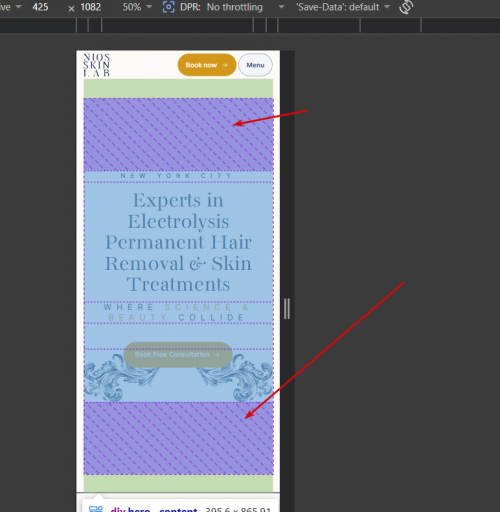
Task: Open the site Menu button
Action: [255, 65]
